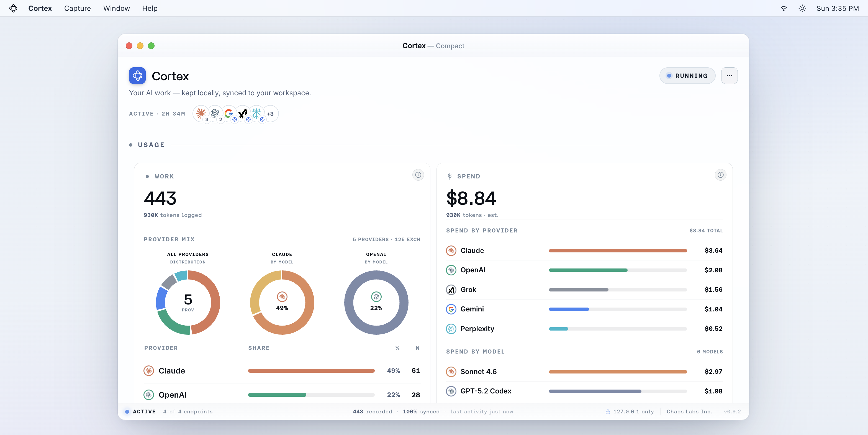Select the Sonnet 4.6 model name
868x435 pixels.
479,372
